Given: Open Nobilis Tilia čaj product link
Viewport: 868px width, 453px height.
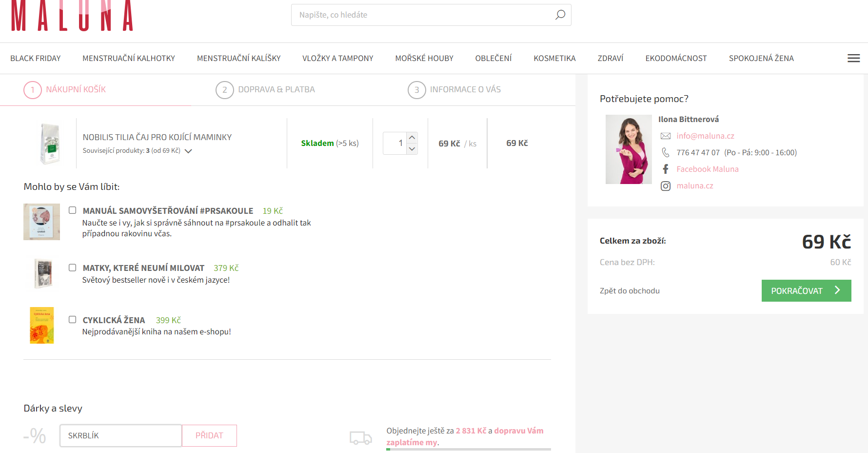Looking at the screenshot, I should click(x=157, y=137).
